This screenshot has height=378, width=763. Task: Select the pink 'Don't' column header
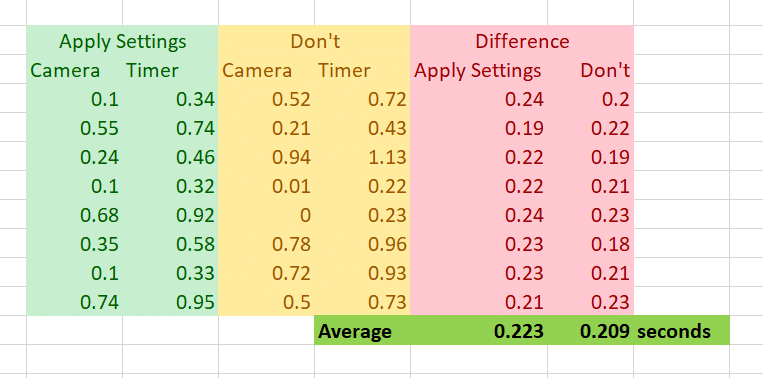[590, 71]
